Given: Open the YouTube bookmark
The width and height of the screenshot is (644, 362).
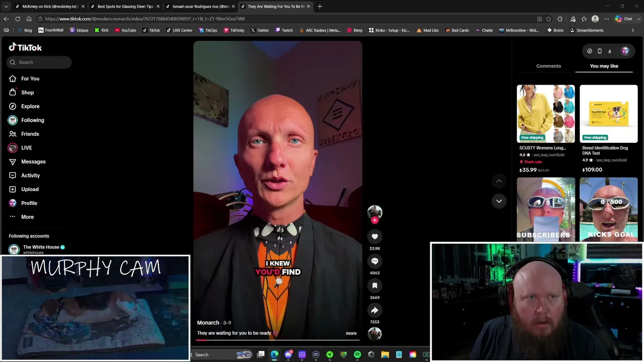Looking at the screenshot, I should coord(125,30).
